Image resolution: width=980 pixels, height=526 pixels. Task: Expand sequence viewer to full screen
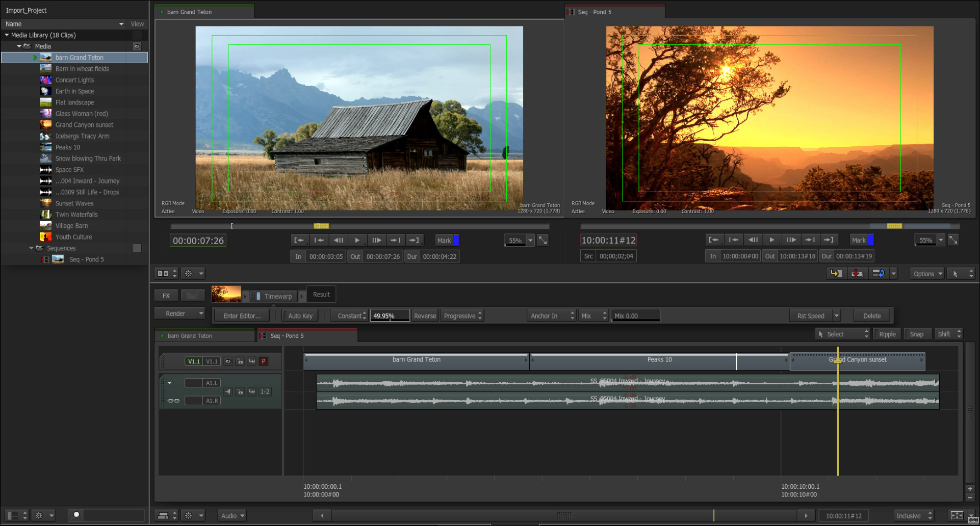(x=953, y=240)
